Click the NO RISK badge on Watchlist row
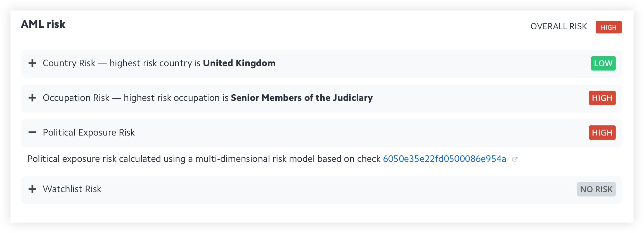The height and width of the screenshot is (233, 644). (596, 189)
